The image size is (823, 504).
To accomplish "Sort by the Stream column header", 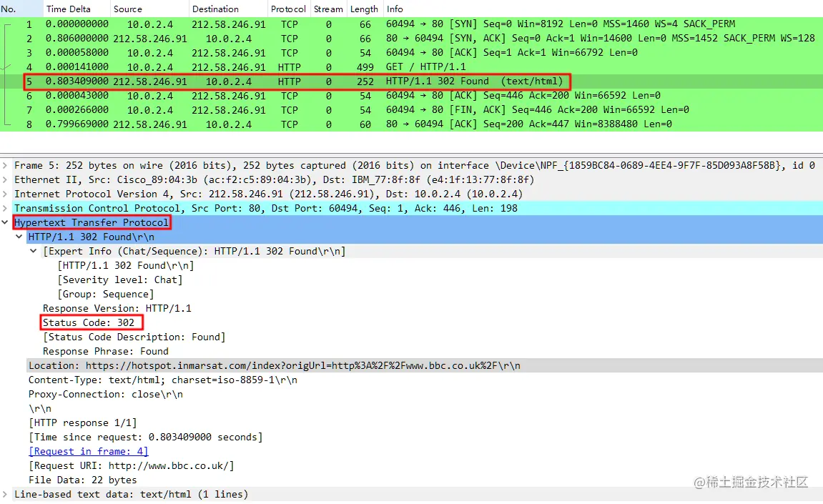I will (x=329, y=9).
